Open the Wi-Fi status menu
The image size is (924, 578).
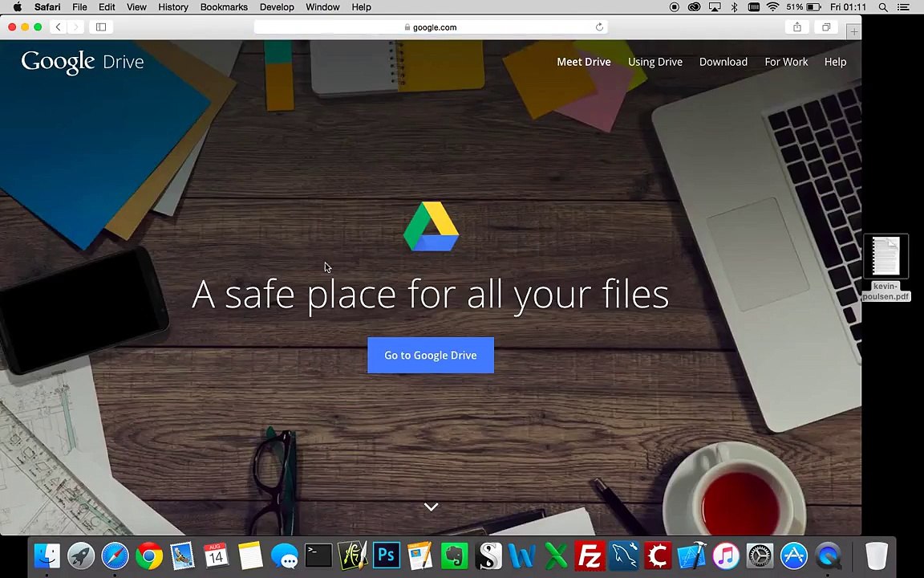[772, 7]
